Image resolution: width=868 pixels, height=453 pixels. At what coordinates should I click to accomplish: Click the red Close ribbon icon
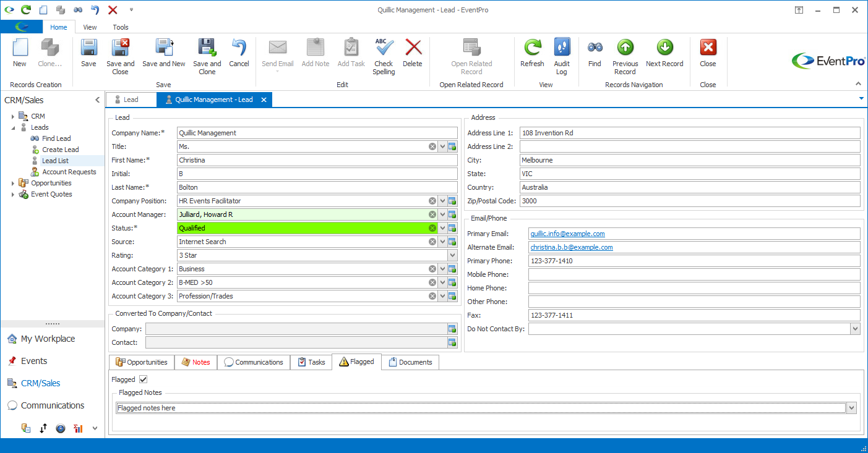(708, 48)
